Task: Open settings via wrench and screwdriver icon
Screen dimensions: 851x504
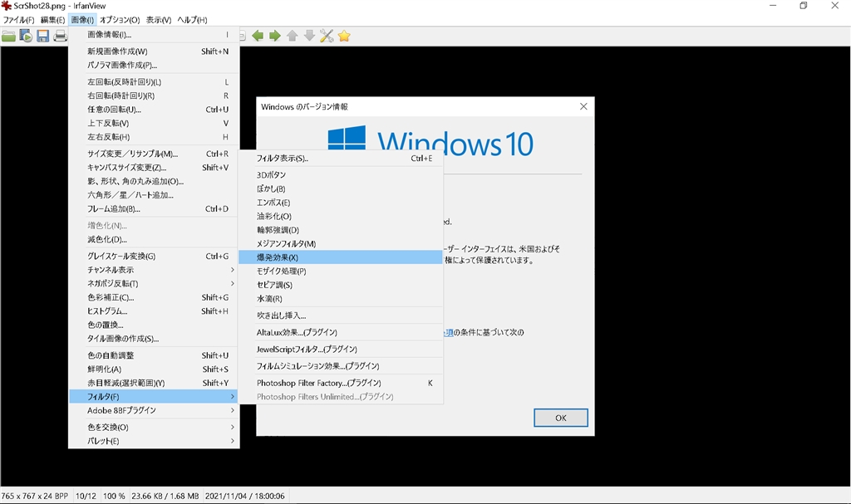Action: click(x=327, y=37)
